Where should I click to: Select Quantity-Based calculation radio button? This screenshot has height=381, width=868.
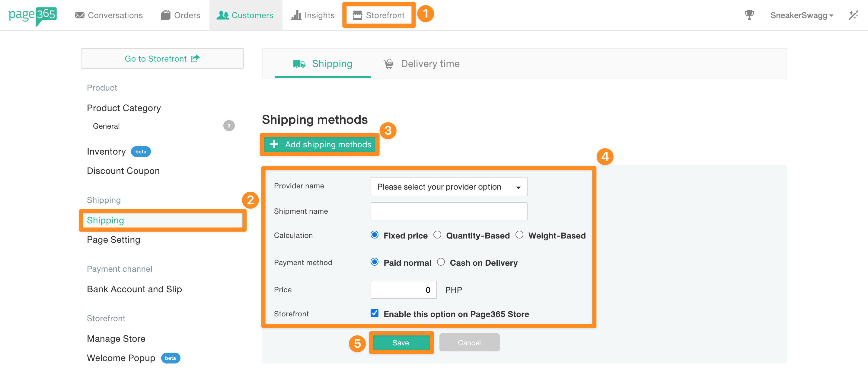pyautogui.click(x=437, y=235)
